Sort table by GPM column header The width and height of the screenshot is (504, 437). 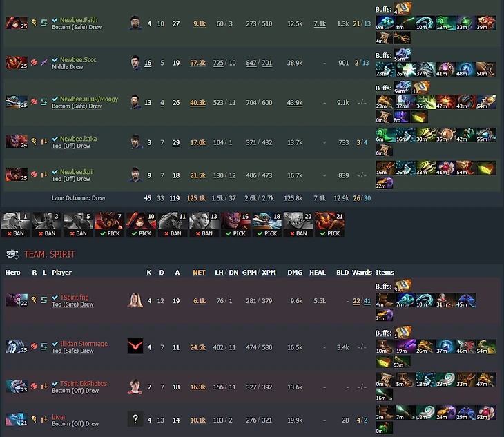249,273
